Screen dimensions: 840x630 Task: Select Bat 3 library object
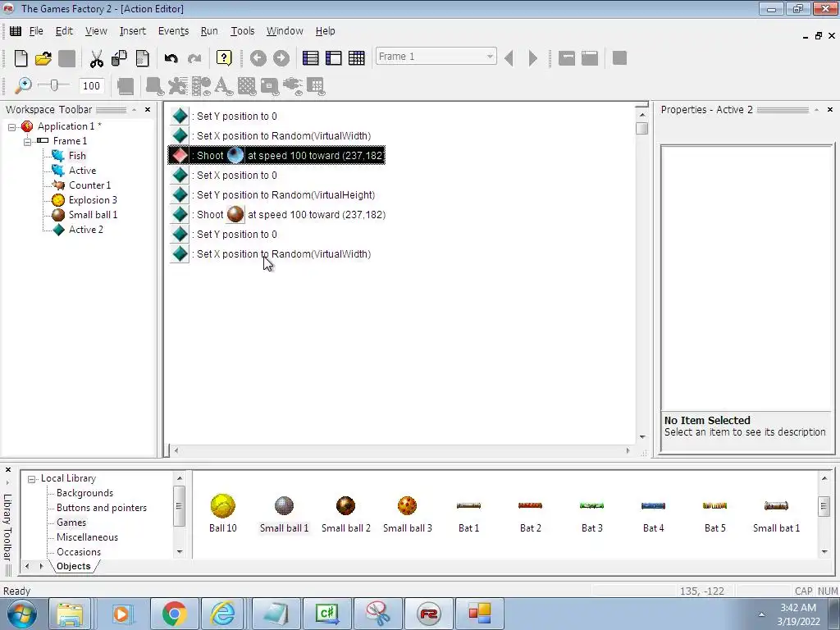click(x=592, y=513)
